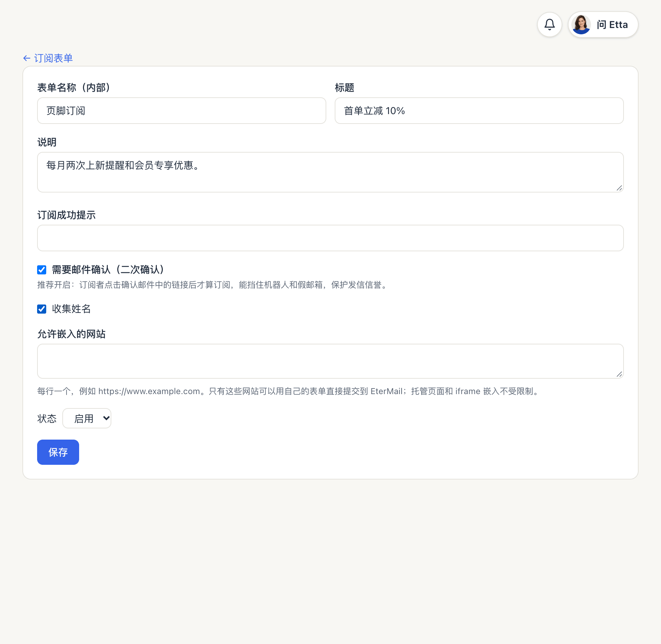Grab the 说明 textarea resize handle
The height and width of the screenshot is (644, 661).
click(619, 188)
